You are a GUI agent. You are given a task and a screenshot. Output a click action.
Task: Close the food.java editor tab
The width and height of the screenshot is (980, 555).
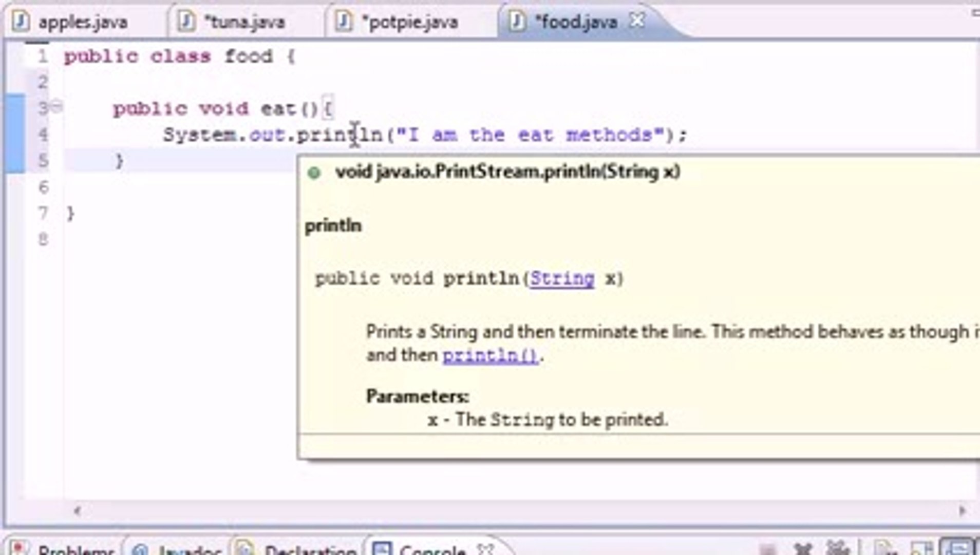[x=637, y=21]
